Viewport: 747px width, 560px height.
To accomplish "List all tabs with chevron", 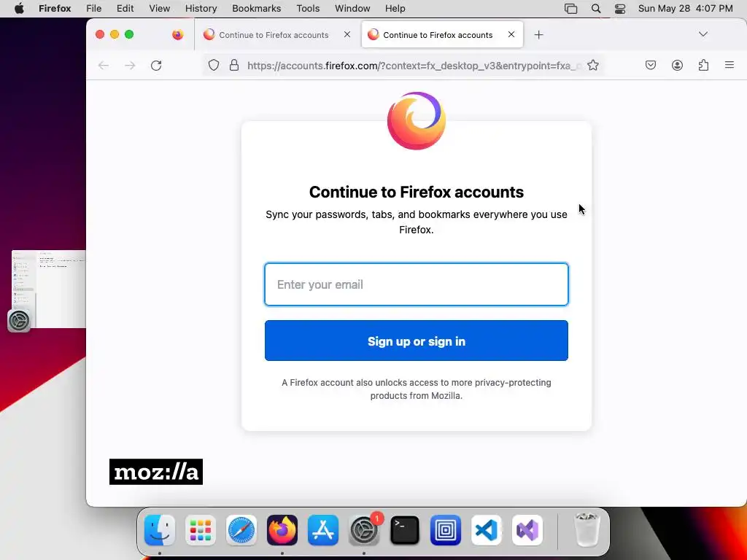I will pyautogui.click(x=703, y=34).
